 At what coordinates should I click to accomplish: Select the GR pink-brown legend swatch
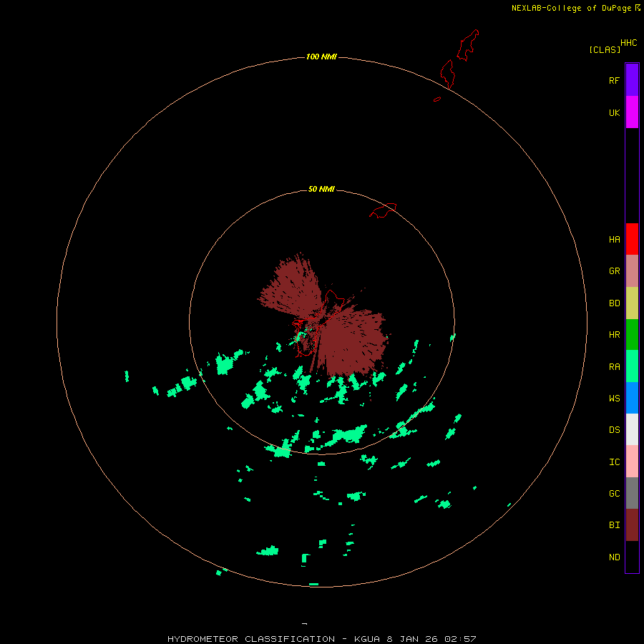coord(632,271)
